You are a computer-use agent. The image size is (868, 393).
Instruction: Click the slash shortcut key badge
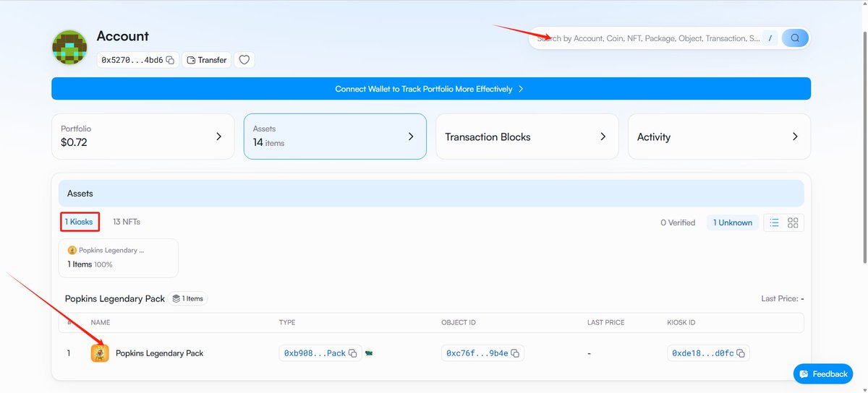coord(770,38)
